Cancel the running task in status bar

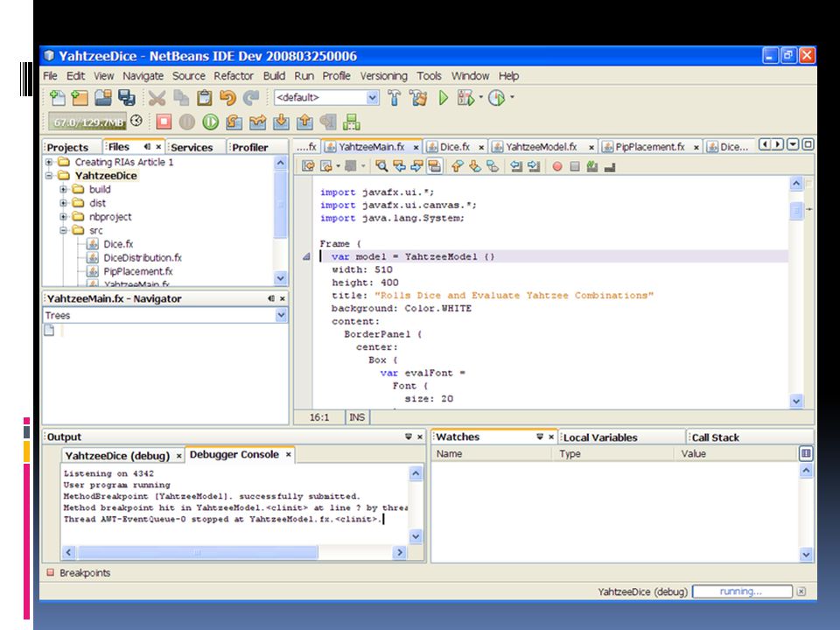(x=801, y=591)
